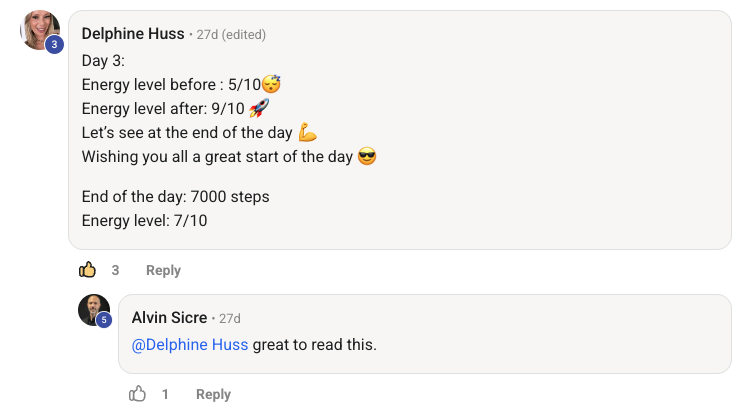This screenshot has width=749, height=419.
Task: Like Alvin Sicre's reply with thumbs-up icon
Action: click(138, 394)
